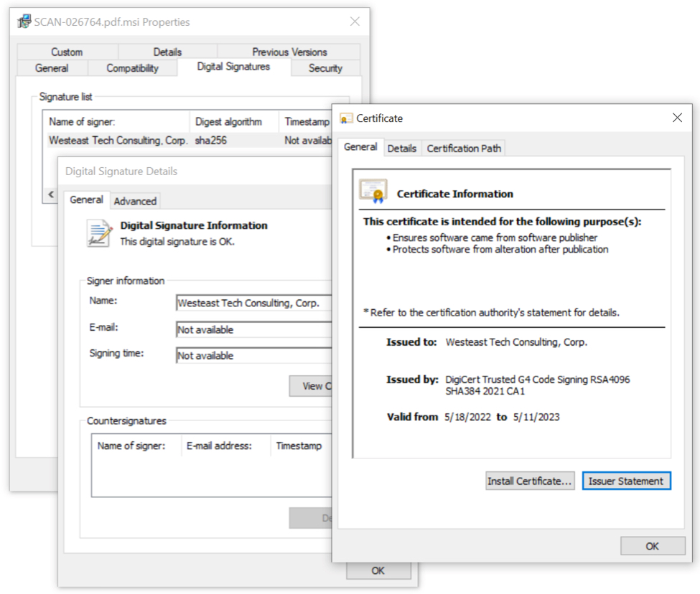Click the DigiCert Trusted G4 Code Signing issuer text
700x594 pixels.
(538, 385)
